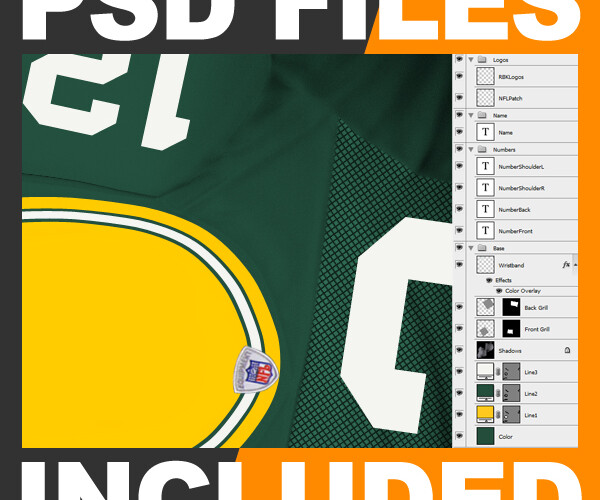Image resolution: width=600 pixels, height=500 pixels.
Task: Select the Shadows layer thumbnail
Action: click(485, 350)
